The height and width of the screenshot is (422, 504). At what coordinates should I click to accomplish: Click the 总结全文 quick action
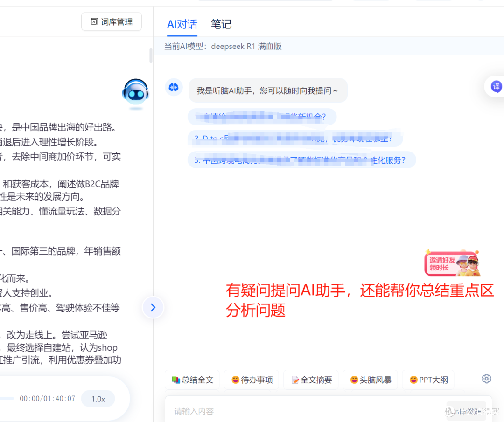(192, 380)
